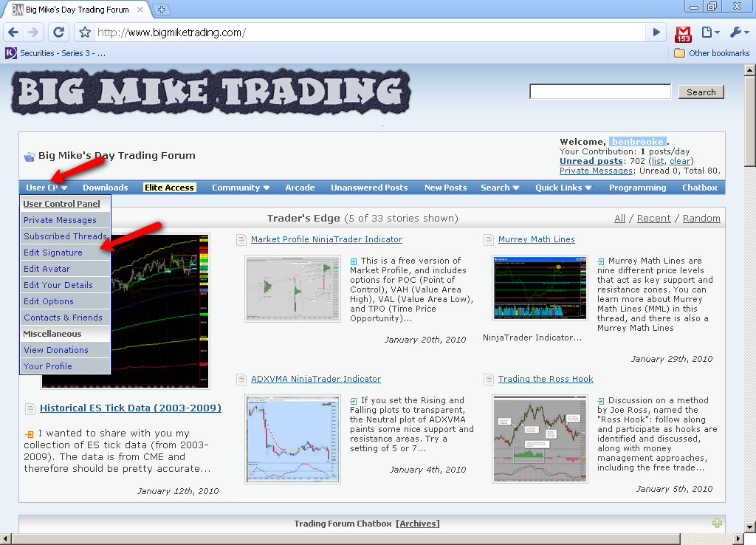The image size is (756, 545).
Task: Close the Big Mike's Day Trading Forum tab
Action: (140, 9)
